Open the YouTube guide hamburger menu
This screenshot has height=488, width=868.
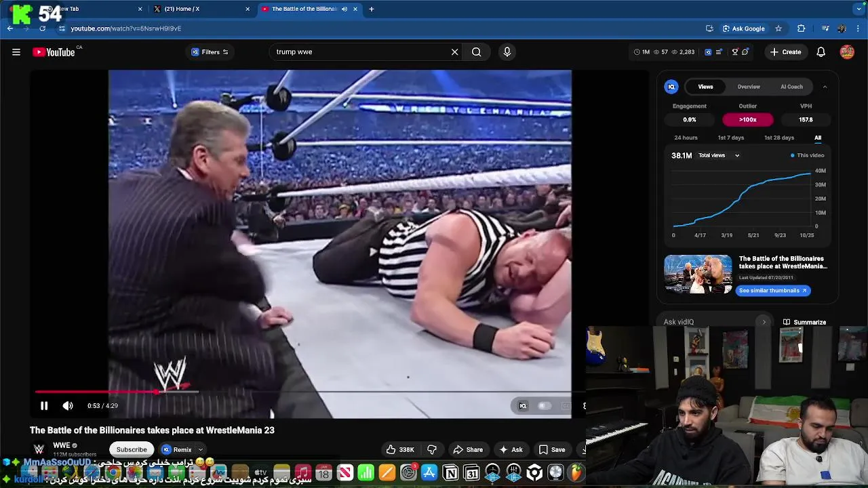click(16, 52)
